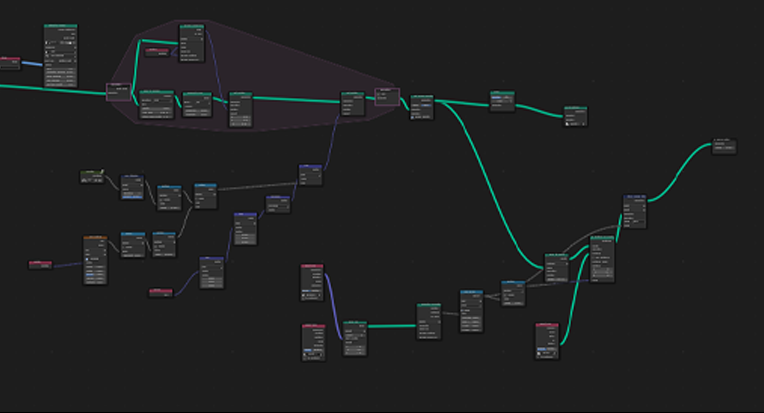Select the small red node inside the purple zone
Screen dimensions: 764x413
coord(157,52)
